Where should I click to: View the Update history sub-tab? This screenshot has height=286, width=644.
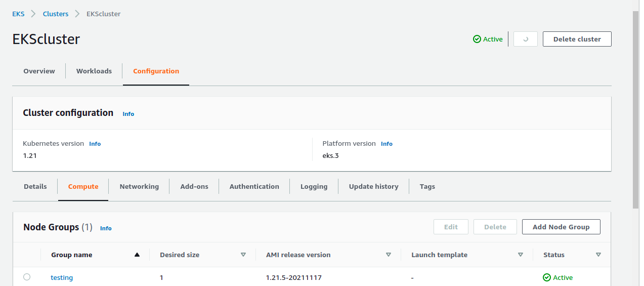(x=373, y=187)
